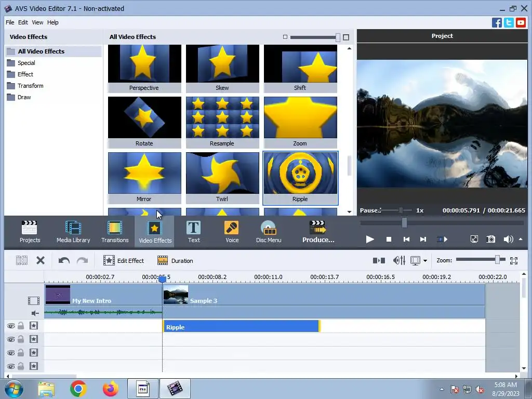Open the Projects section
The image size is (532, 399).
pos(30,232)
